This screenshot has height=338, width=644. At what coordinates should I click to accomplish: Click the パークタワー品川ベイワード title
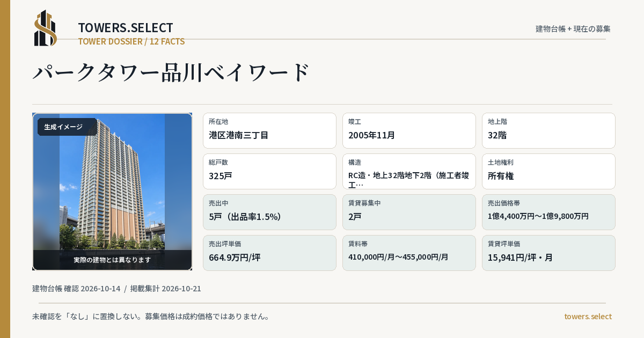pyautogui.click(x=172, y=72)
